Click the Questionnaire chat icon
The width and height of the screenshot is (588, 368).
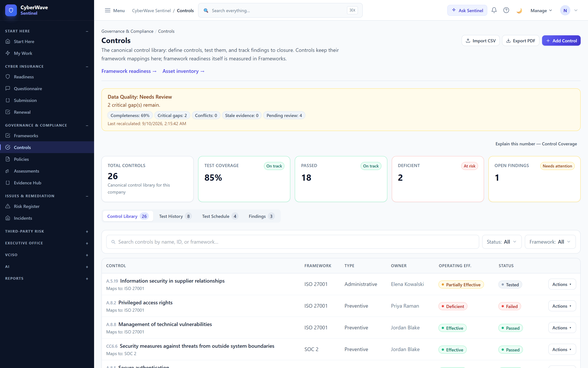coord(8,88)
